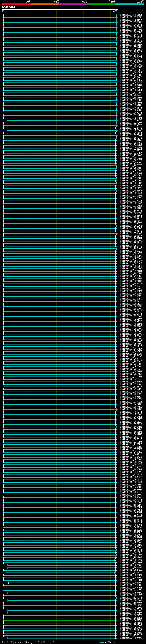This screenshot has width=146, height=644.
Task: Open hit UniRef100_A9LSA7
Action: (x=131, y=316)
